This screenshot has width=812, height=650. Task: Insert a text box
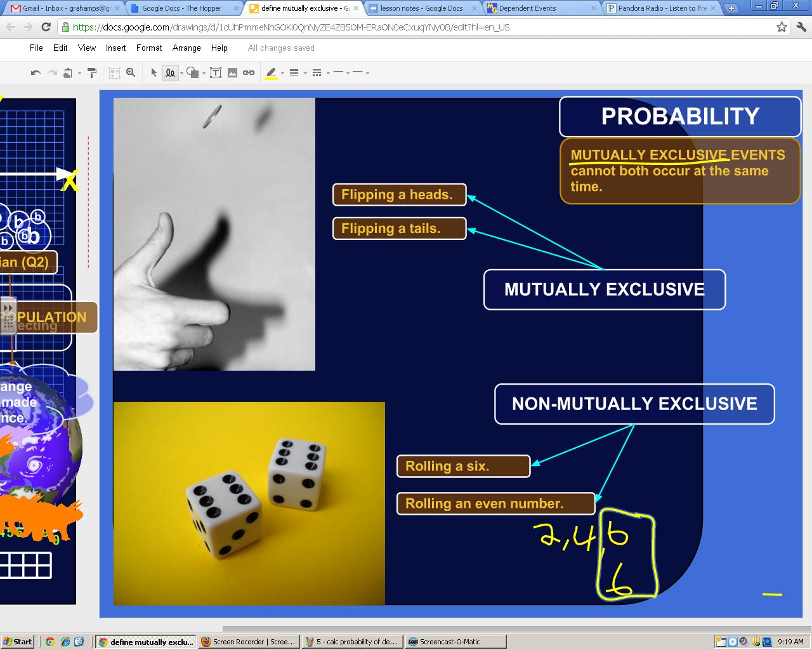[x=216, y=73]
